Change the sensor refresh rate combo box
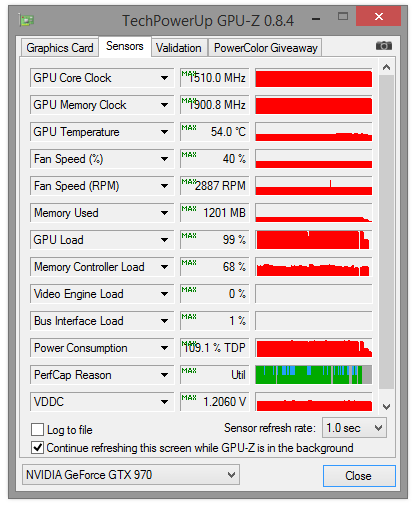413x505 pixels. click(x=354, y=428)
